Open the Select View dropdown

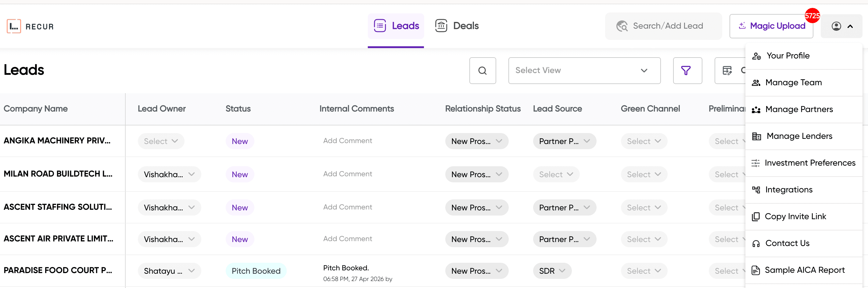pos(584,71)
